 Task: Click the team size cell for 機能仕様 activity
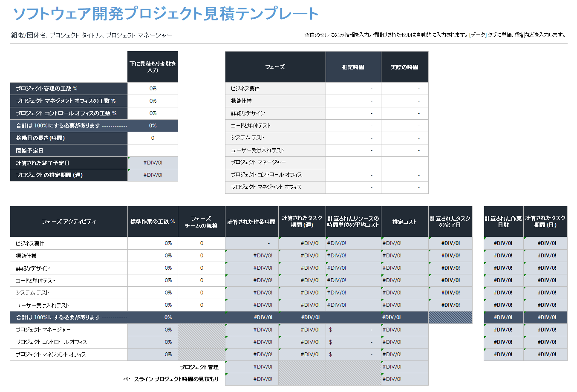[201, 256]
